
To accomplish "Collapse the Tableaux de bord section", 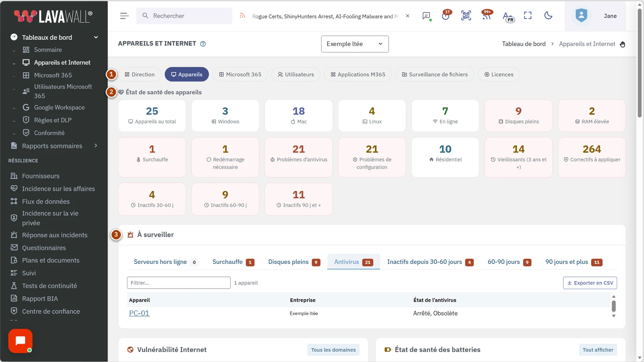I will pyautogui.click(x=96, y=37).
